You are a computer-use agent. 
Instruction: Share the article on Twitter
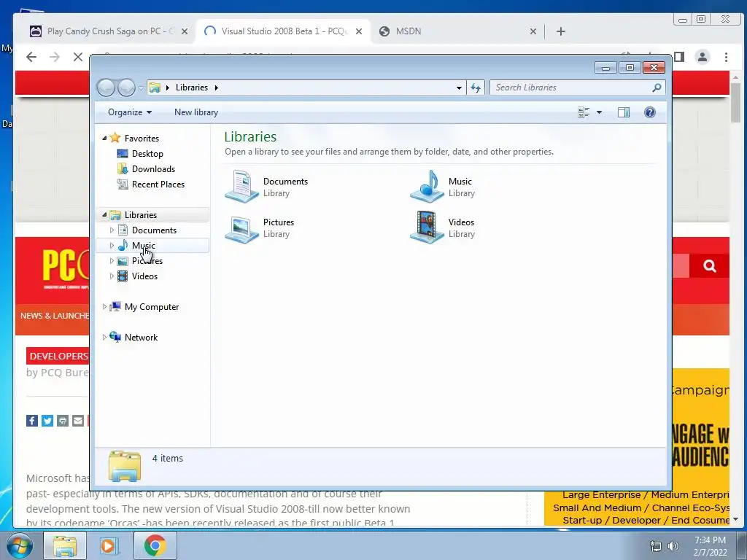[x=47, y=421]
